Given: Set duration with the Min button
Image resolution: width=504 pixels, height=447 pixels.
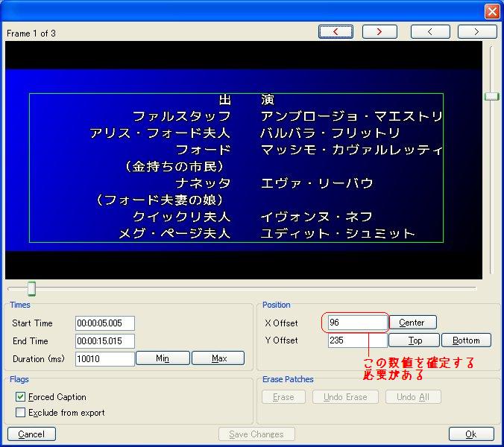Looking at the screenshot, I should coord(163,358).
